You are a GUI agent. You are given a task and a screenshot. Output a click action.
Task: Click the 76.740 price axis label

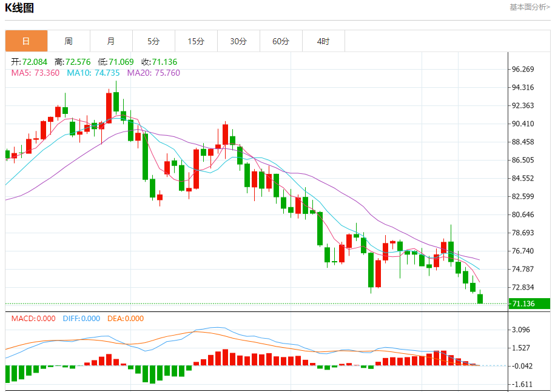tap(523, 251)
